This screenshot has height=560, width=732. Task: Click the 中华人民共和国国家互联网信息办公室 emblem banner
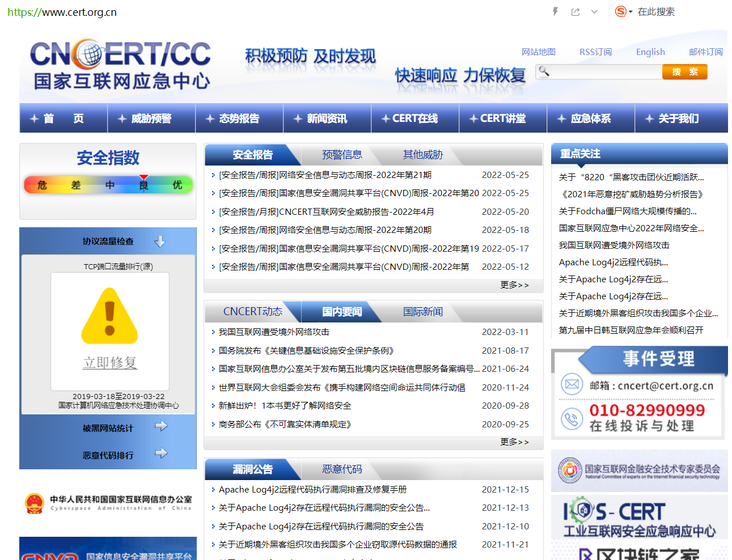coord(108,503)
